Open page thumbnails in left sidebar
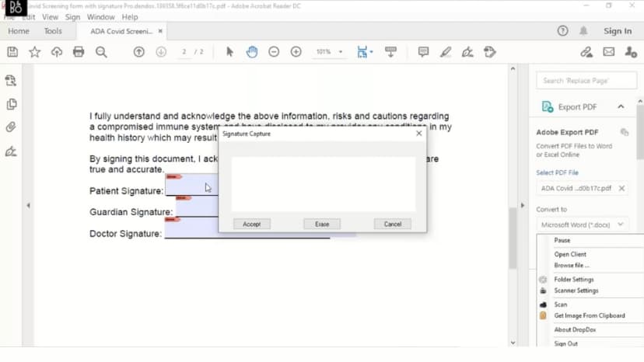644x362 pixels. point(12,104)
